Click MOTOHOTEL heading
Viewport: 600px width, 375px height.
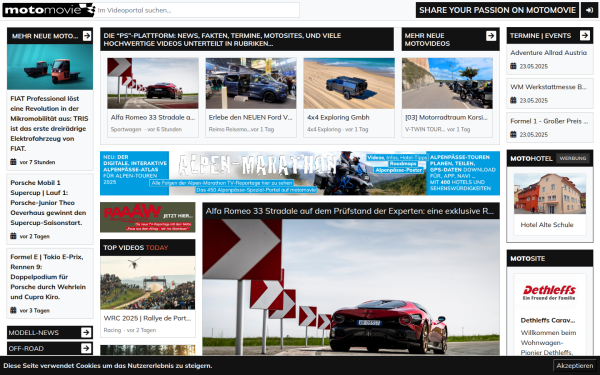point(531,158)
